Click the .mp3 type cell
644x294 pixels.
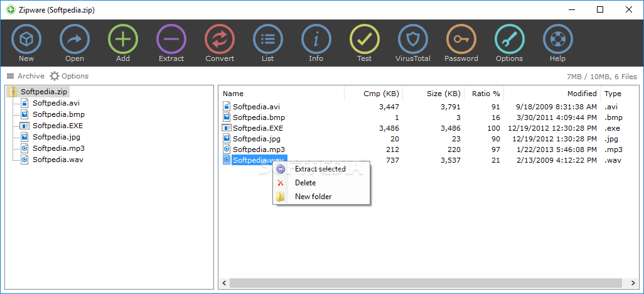(x=614, y=150)
